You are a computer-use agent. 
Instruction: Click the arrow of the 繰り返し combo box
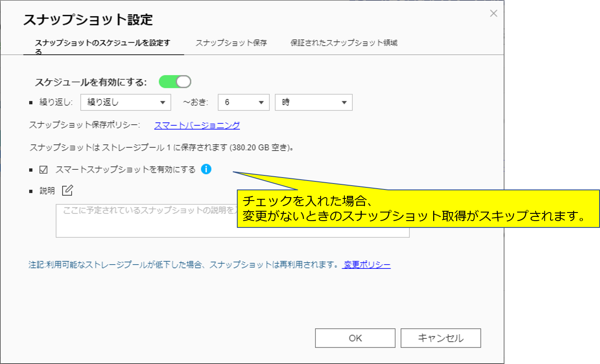[163, 102]
